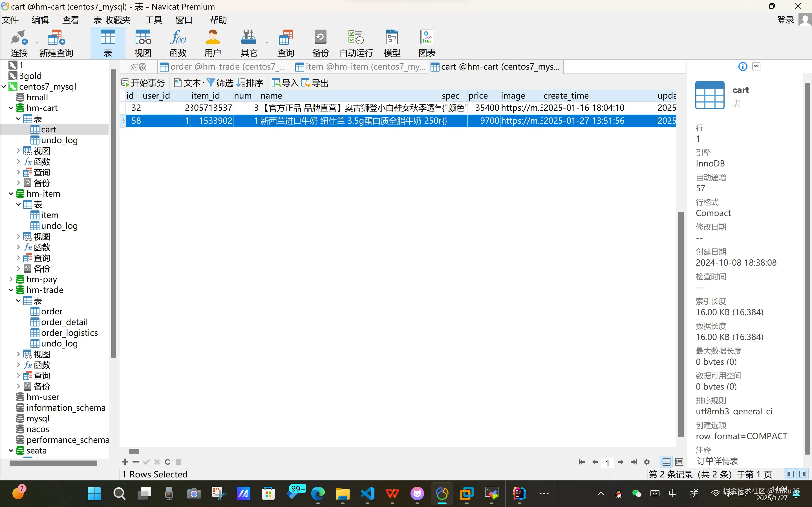Screen dimensions: 812x507
Task: Click the DDL icon in info panel
Action: (x=756, y=66)
